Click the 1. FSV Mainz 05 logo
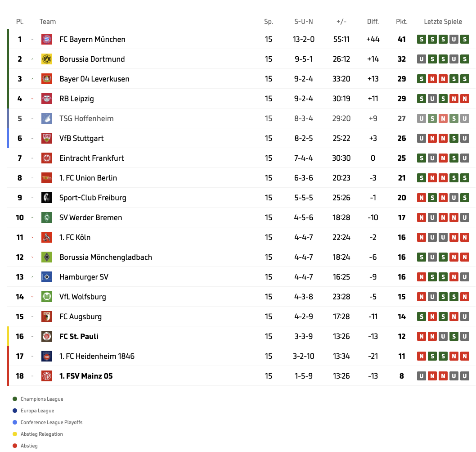The image size is (476, 452). coord(47,376)
